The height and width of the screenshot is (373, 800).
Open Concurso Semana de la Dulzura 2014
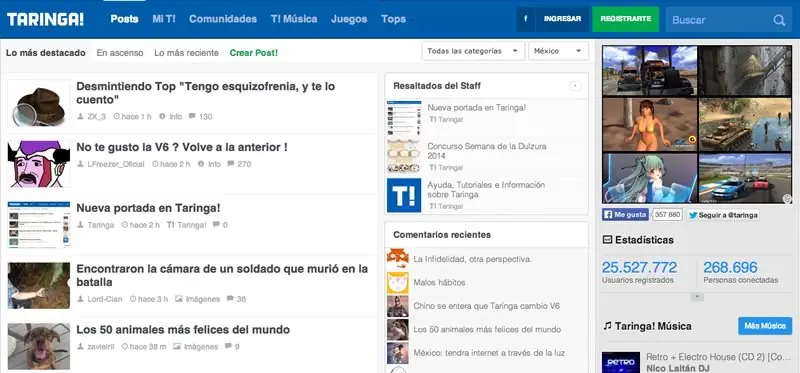pyautogui.click(x=487, y=151)
